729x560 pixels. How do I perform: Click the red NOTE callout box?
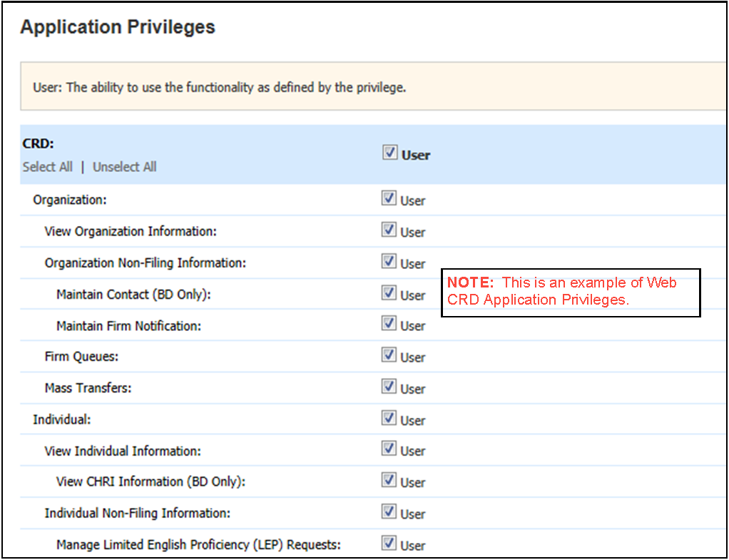pos(571,292)
